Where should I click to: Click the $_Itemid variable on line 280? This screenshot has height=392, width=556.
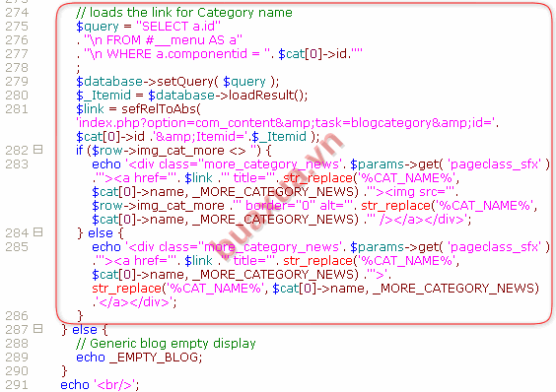tap(104, 96)
